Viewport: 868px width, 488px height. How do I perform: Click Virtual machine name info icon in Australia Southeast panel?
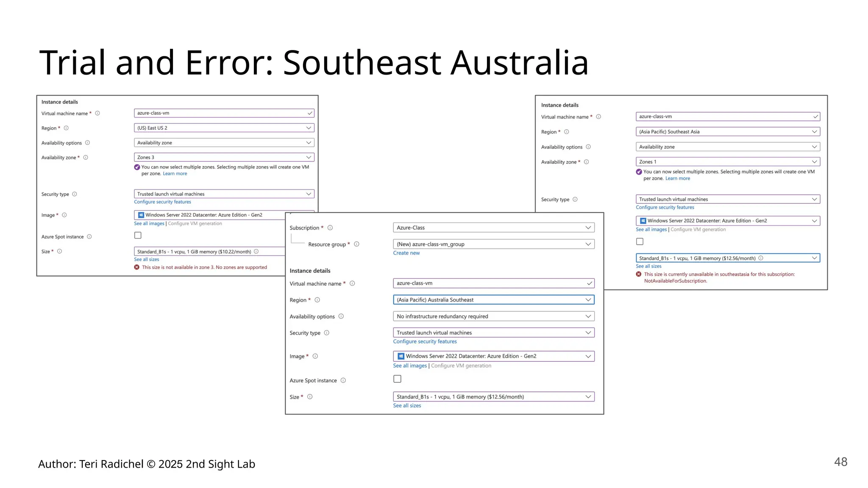click(x=352, y=283)
